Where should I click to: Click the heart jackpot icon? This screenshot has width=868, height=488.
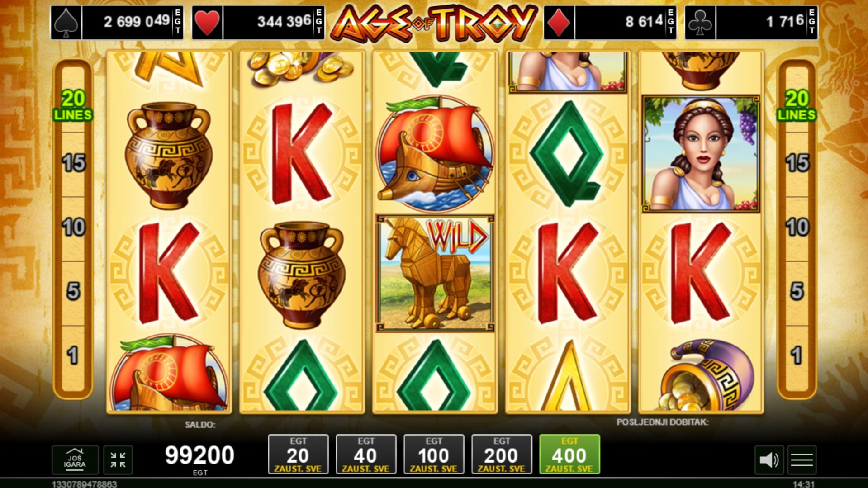pos(207,22)
